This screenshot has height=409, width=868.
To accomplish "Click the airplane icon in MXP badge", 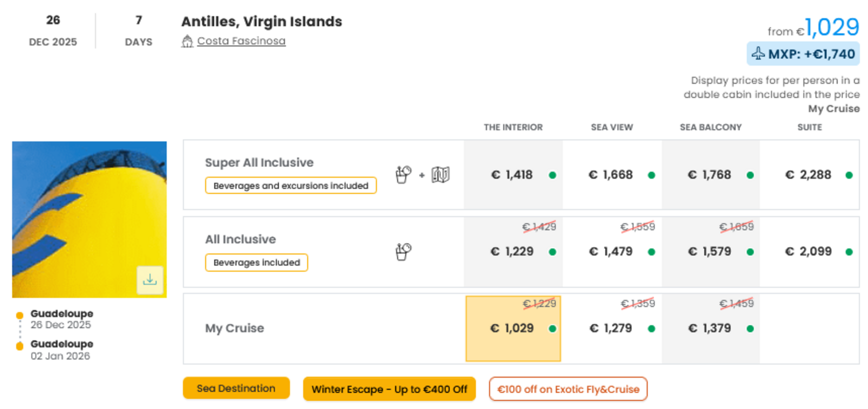I will (x=758, y=54).
